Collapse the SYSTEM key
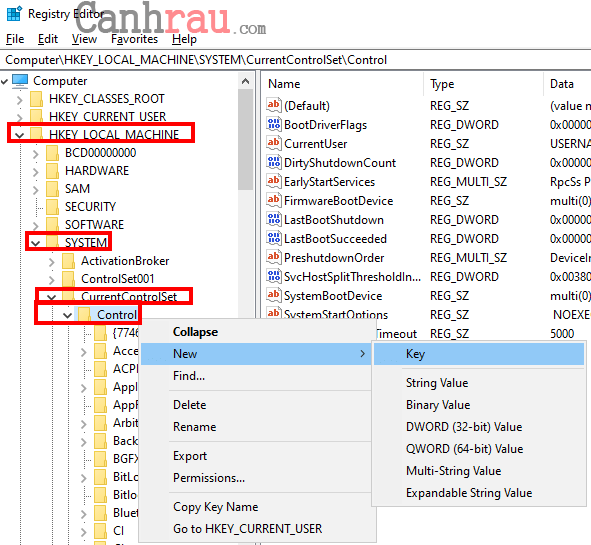Image resolution: width=591 pixels, height=545 pixels. [35, 243]
